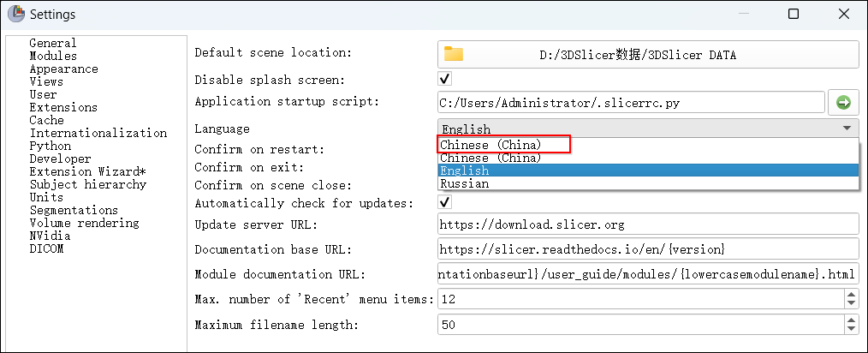Click the Documentation base URL field
This screenshot has width=868, height=353.
(647, 249)
